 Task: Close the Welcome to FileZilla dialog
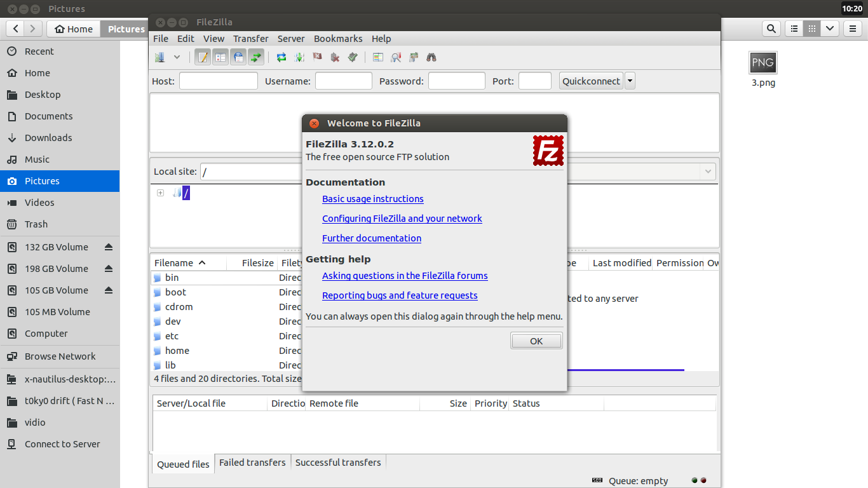click(x=314, y=123)
